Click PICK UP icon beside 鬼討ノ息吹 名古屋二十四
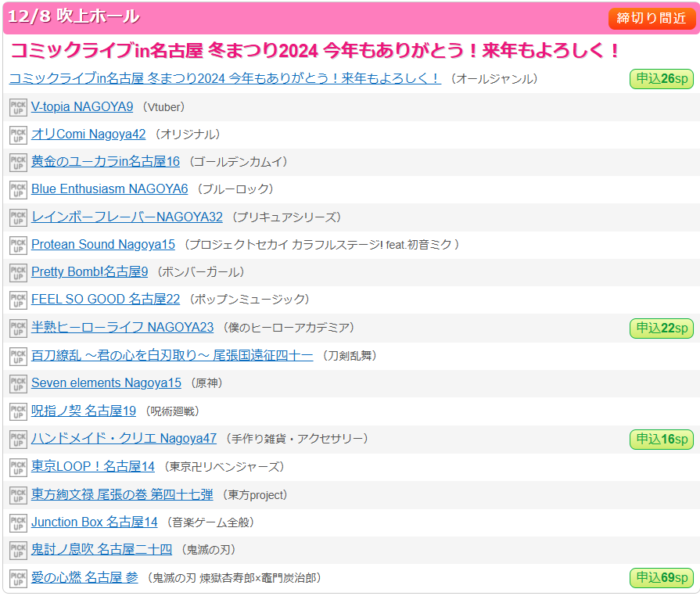 pyautogui.click(x=18, y=551)
